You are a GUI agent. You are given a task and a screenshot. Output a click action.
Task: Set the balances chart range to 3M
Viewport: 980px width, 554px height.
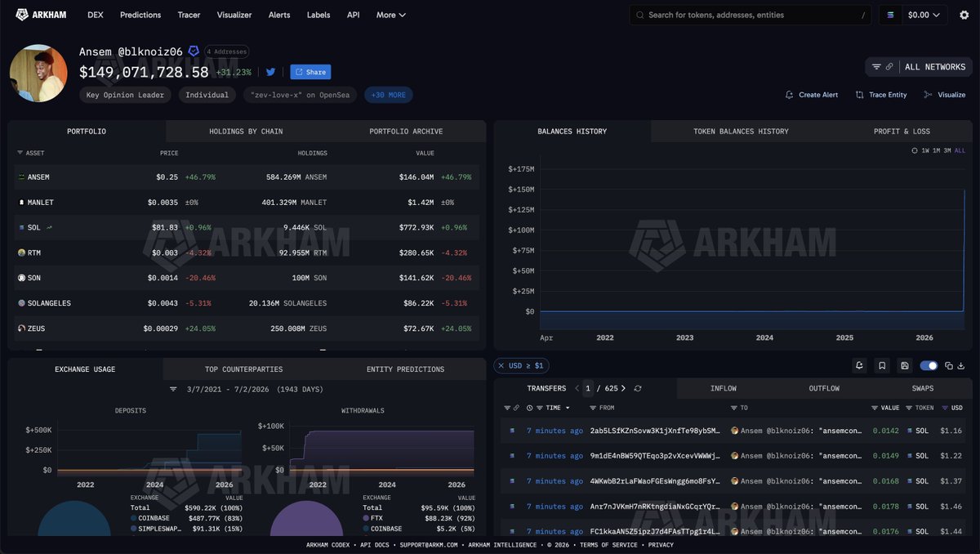pyautogui.click(x=947, y=150)
